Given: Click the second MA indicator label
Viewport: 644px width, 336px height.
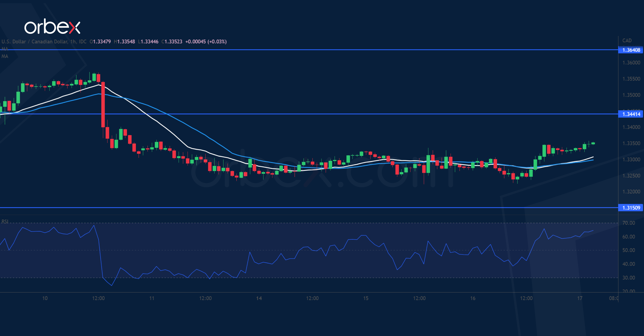Looking at the screenshot, I should 5,56.
